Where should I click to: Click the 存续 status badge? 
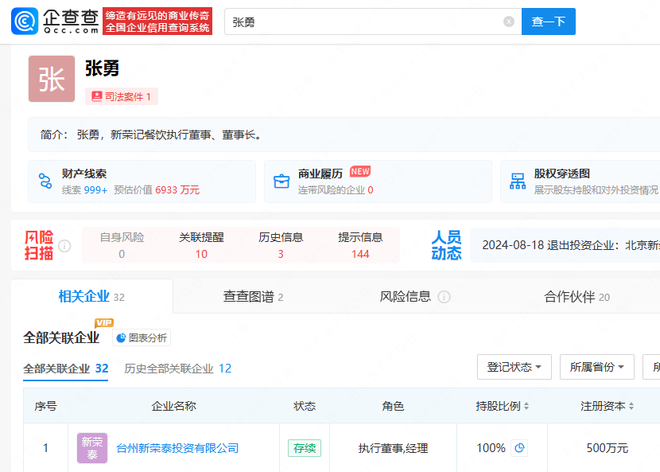[x=304, y=448]
